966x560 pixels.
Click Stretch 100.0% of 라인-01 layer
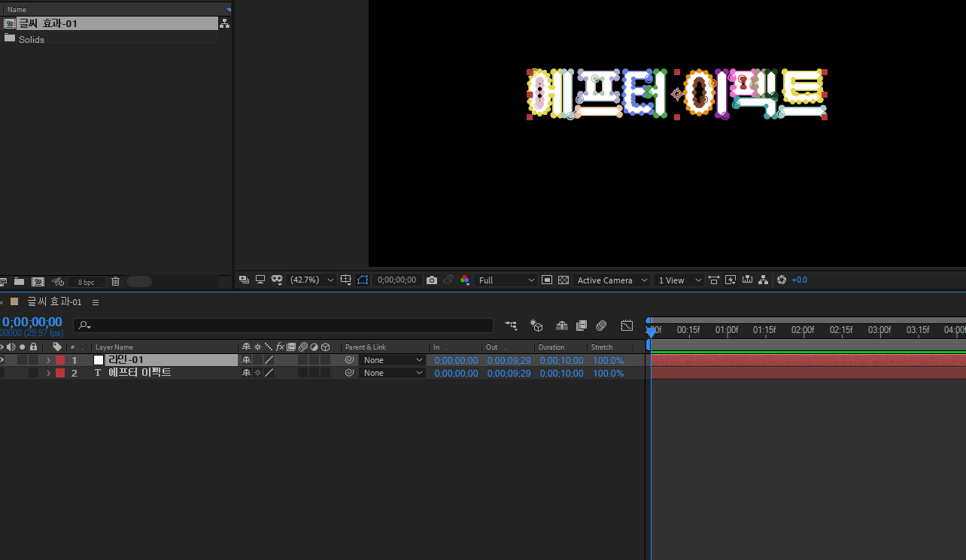coord(608,360)
